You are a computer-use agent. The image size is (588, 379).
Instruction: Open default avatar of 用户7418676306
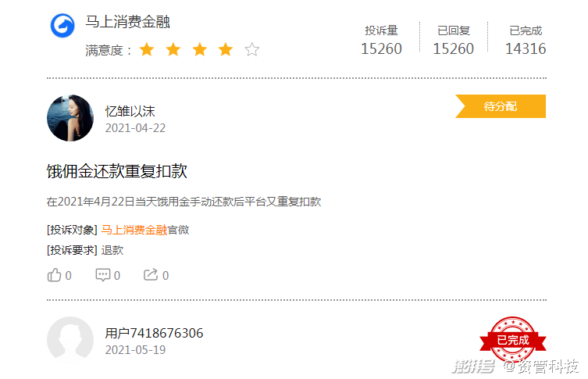[70, 340]
